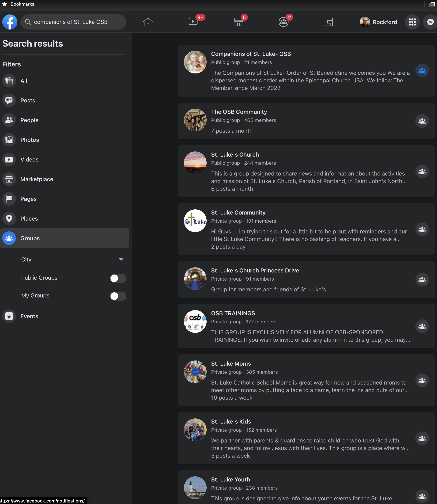Screen dimensions: 437x504
Task: Select the Pages filter
Action: click(65, 199)
